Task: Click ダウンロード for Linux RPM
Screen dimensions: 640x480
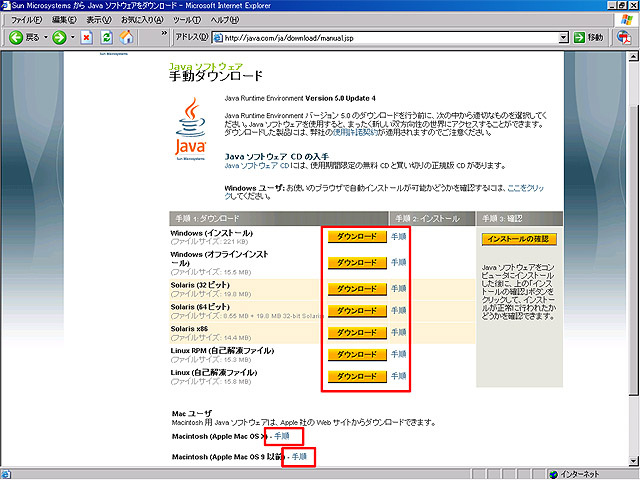Action: point(357,354)
